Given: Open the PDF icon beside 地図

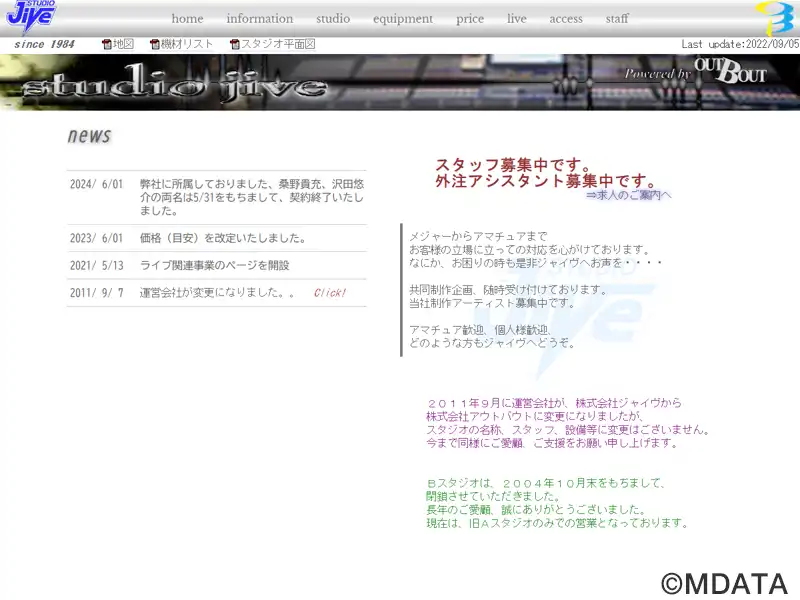Looking at the screenshot, I should (107, 44).
